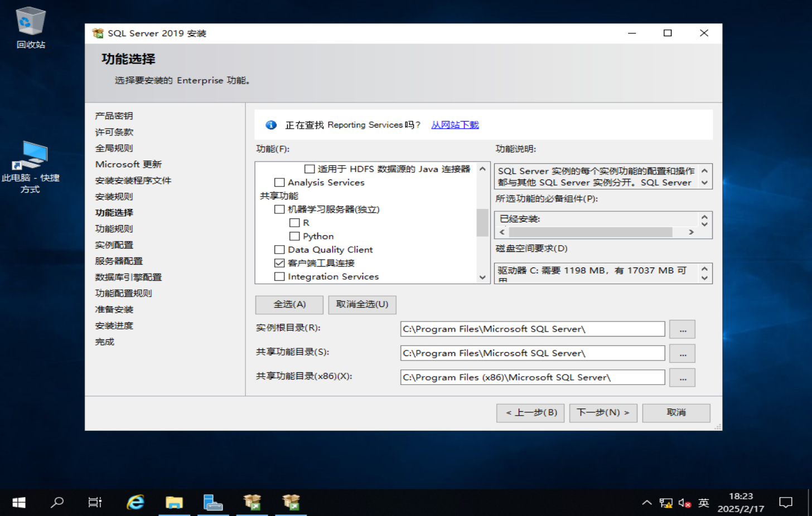Click down arrow in 必备组件 box
The image size is (812, 516).
[x=704, y=224]
